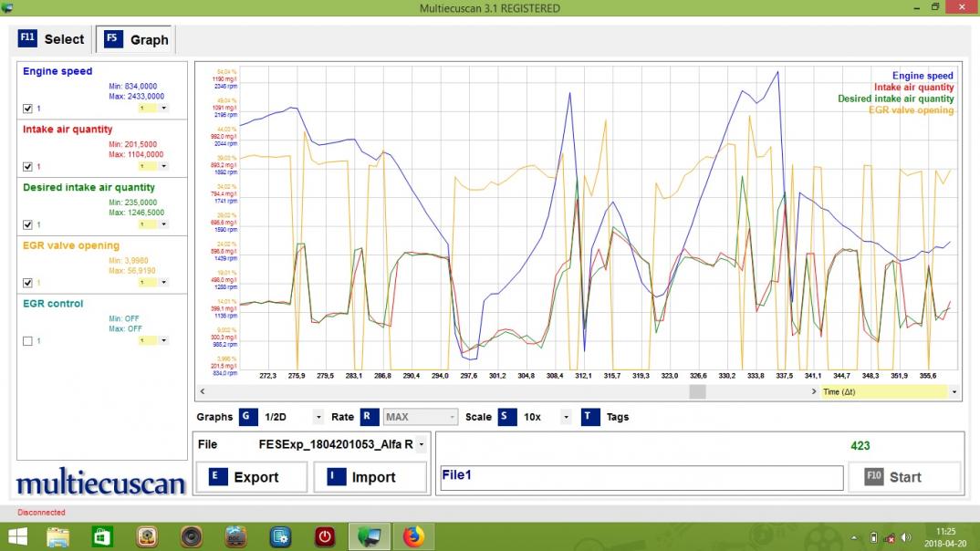Screen dimensions: 980x551
Task: Click the T Tags icon
Action: click(x=590, y=417)
